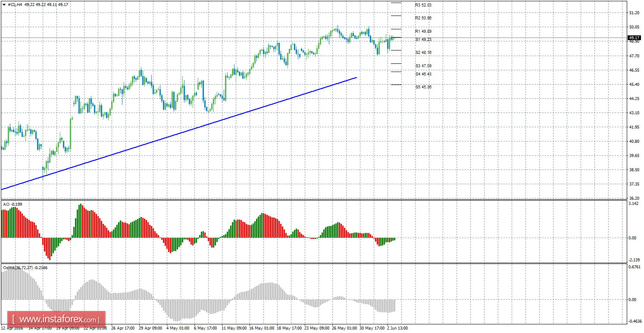Click the S1 49.23 support label
The image size is (644, 333).
(423, 39)
